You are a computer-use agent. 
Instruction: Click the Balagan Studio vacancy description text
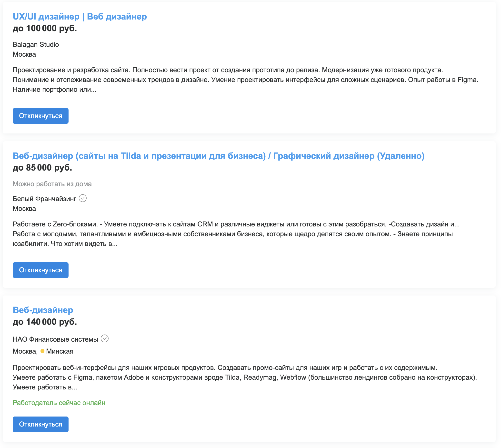[245, 80]
